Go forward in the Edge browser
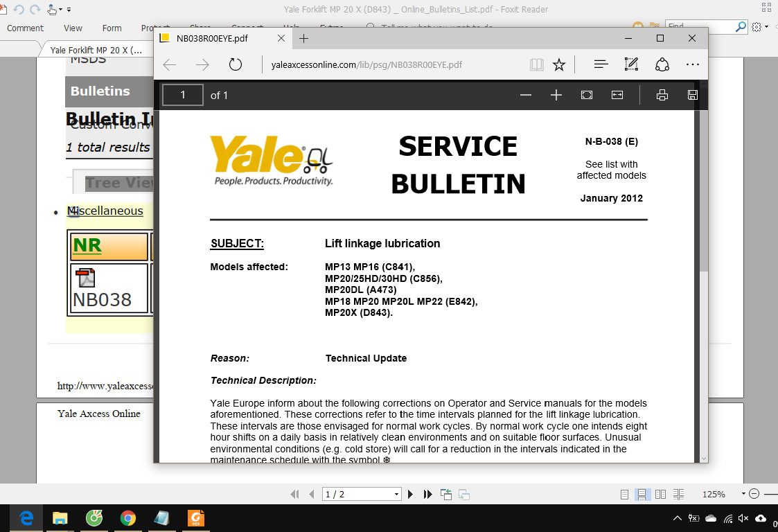Viewport: 778px width, 532px height. point(202,64)
